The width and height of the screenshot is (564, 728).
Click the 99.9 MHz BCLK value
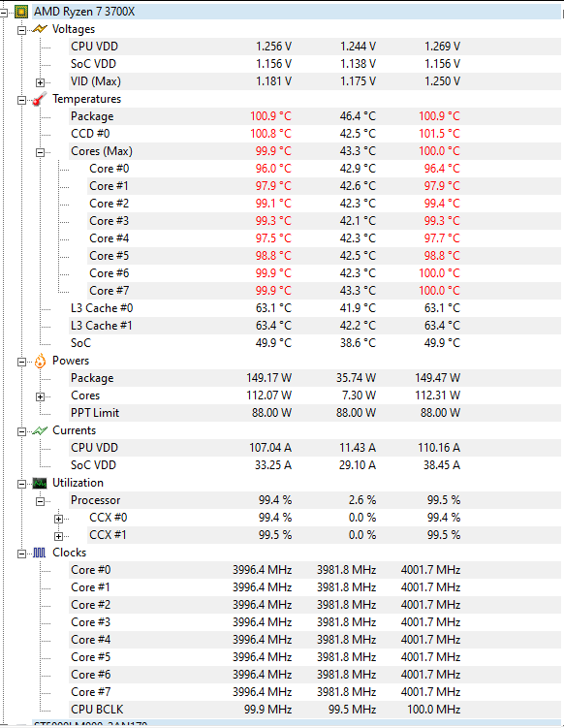267,710
